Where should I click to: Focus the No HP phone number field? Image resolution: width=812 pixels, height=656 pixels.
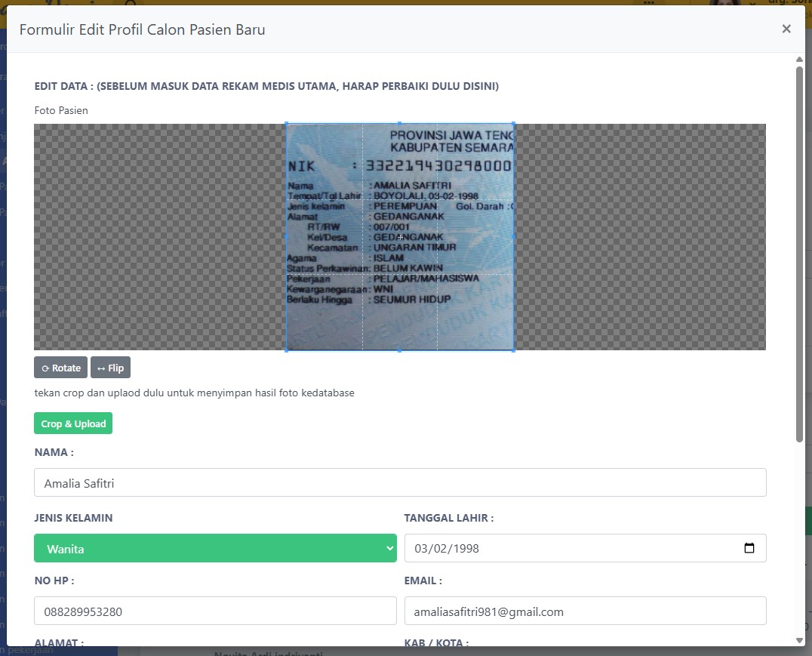[215, 611]
